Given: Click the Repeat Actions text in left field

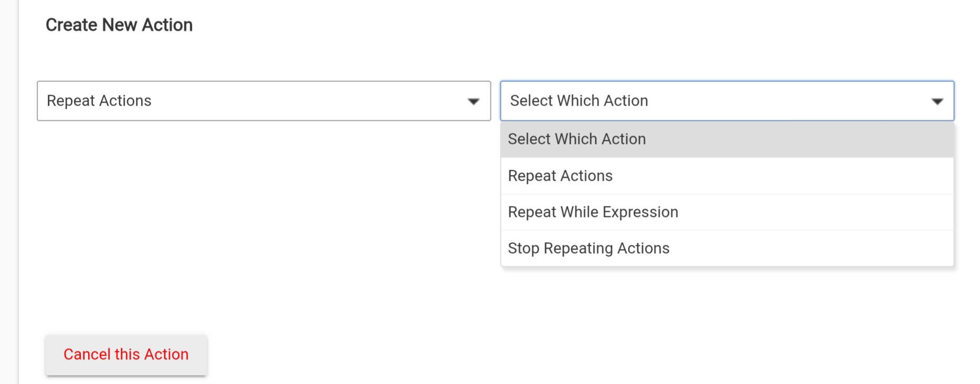Looking at the screenshot, I should (99, 101).
